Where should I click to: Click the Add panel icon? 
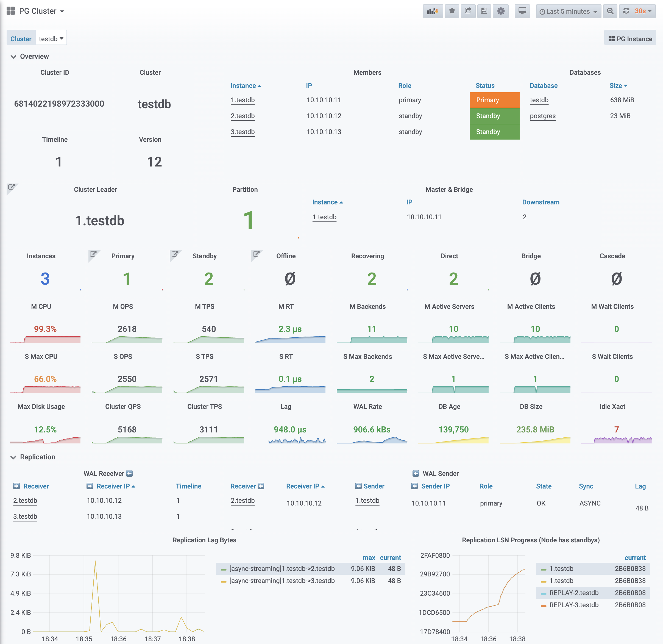[432, 11]
